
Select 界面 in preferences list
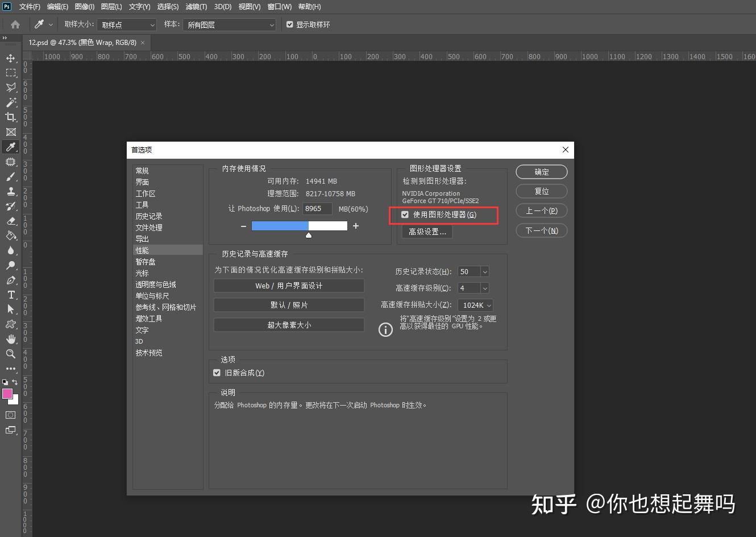(x=168, y=182)
